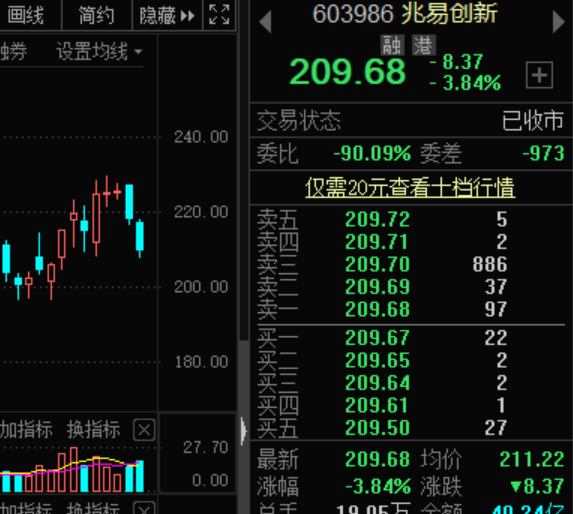Screen dimensions: 573x514
Task: Click the 200.00 price axis label
Action: (201, 287)
